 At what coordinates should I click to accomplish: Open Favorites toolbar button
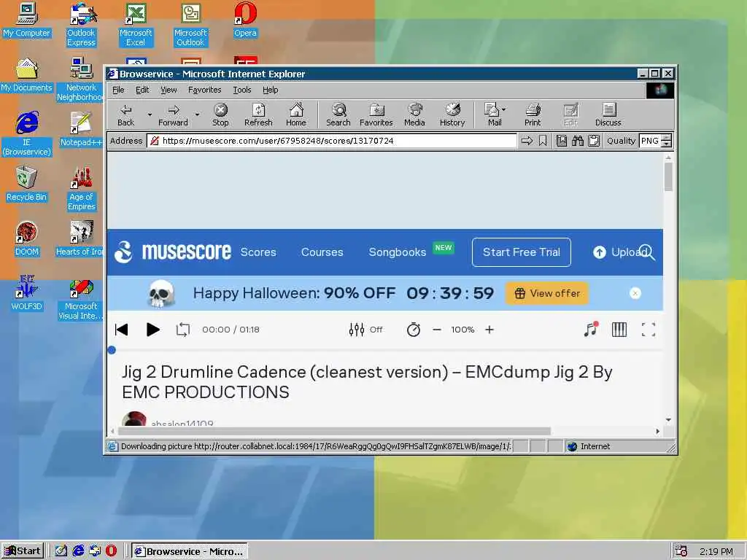coord(376,114)
